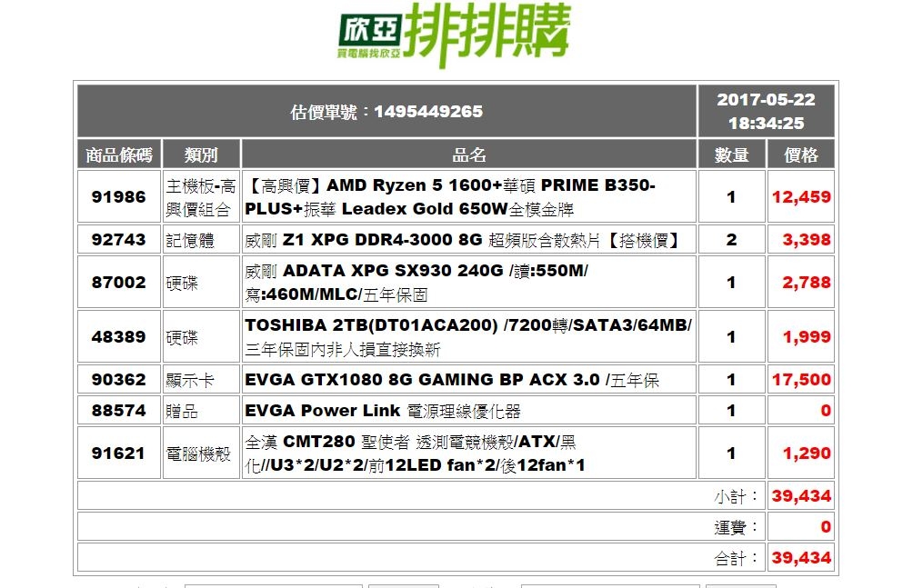Click the 數量 column header
Image resolution: width=923 pixels, height=588 pixels.
(x=732, y=154)
